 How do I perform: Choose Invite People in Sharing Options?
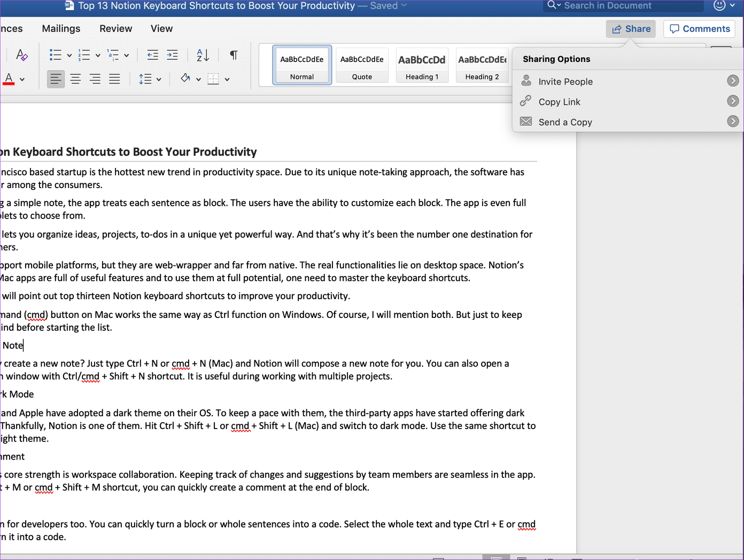click(629, 81)
